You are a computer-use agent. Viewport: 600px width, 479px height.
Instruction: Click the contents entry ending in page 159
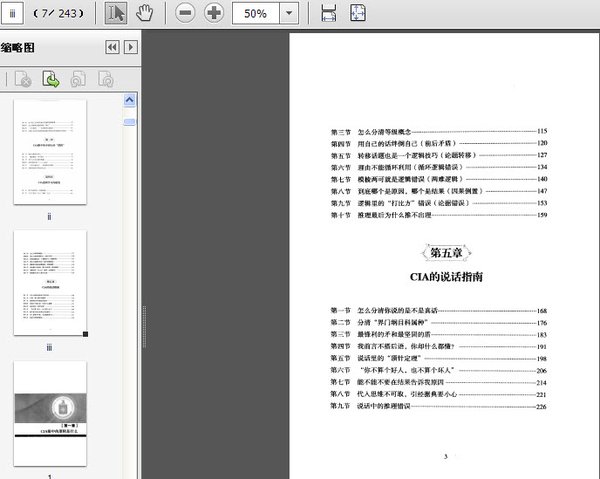pos(439,215)
